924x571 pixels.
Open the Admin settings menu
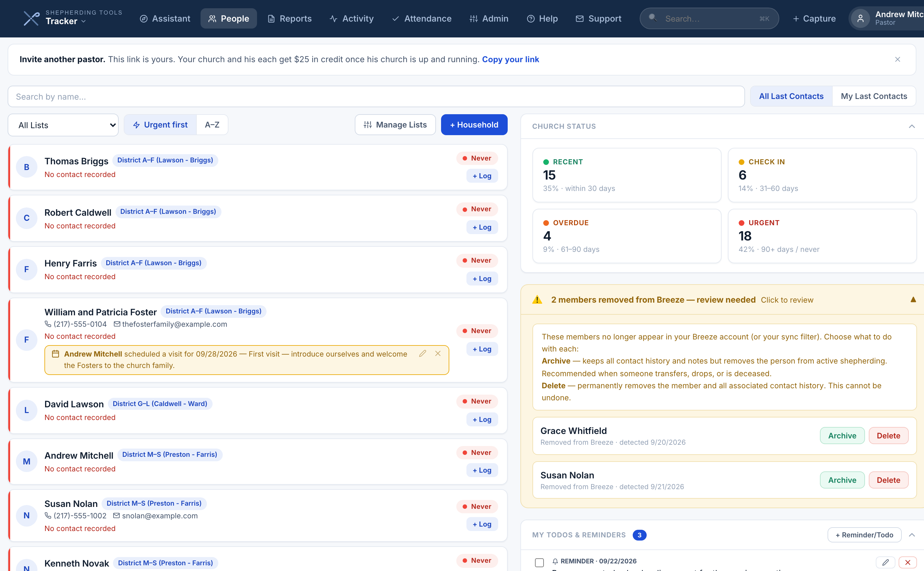(x=489, y=18)
